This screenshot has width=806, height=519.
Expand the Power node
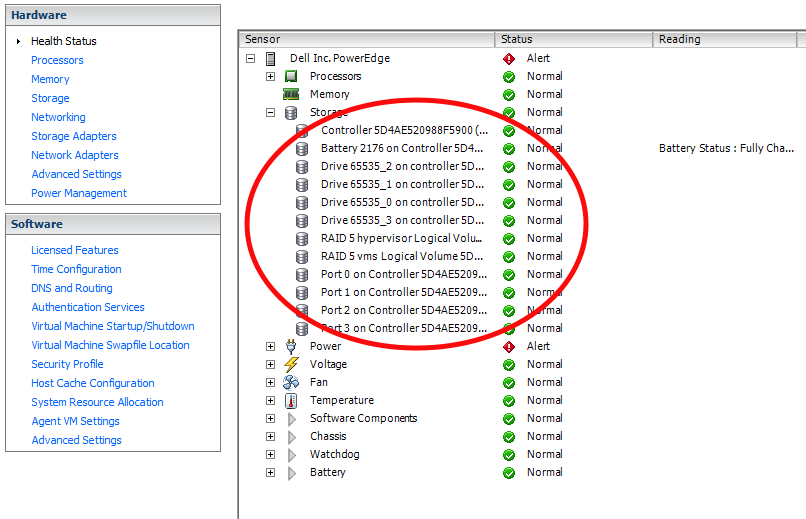click(x=270, y=346)
